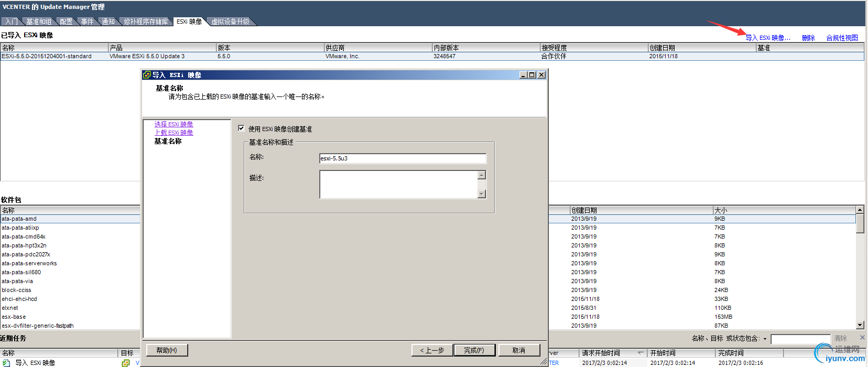Open the 名称、目标 或状态包含 filter dropdown
This screenshot has height=367, width=868.
(x=765, y=339)
